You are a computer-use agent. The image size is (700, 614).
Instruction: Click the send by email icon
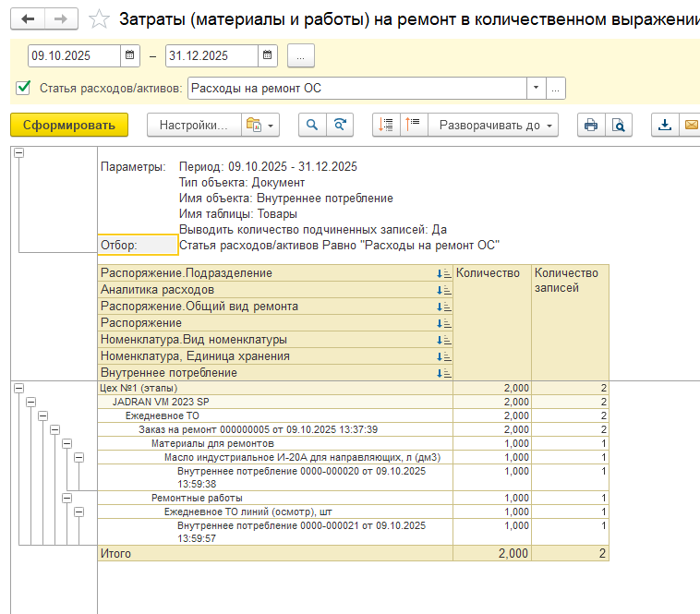point(690,126)
